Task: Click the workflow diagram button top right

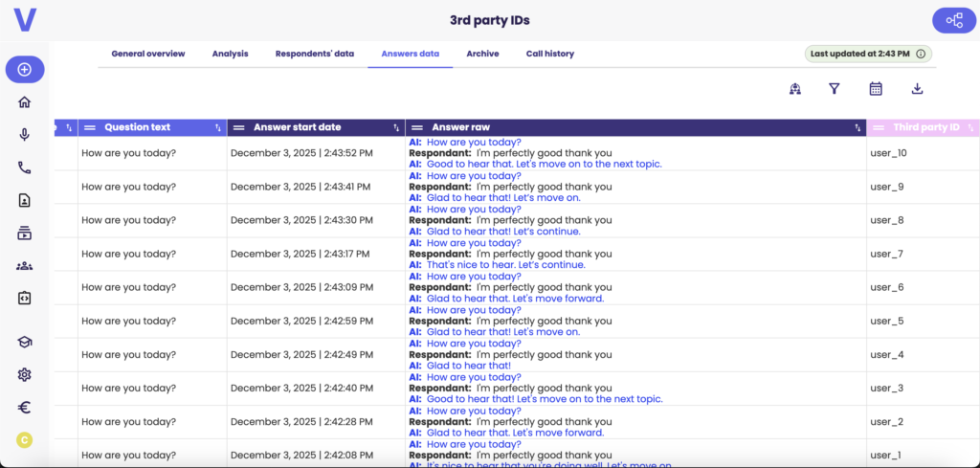Action: (954, 21)
